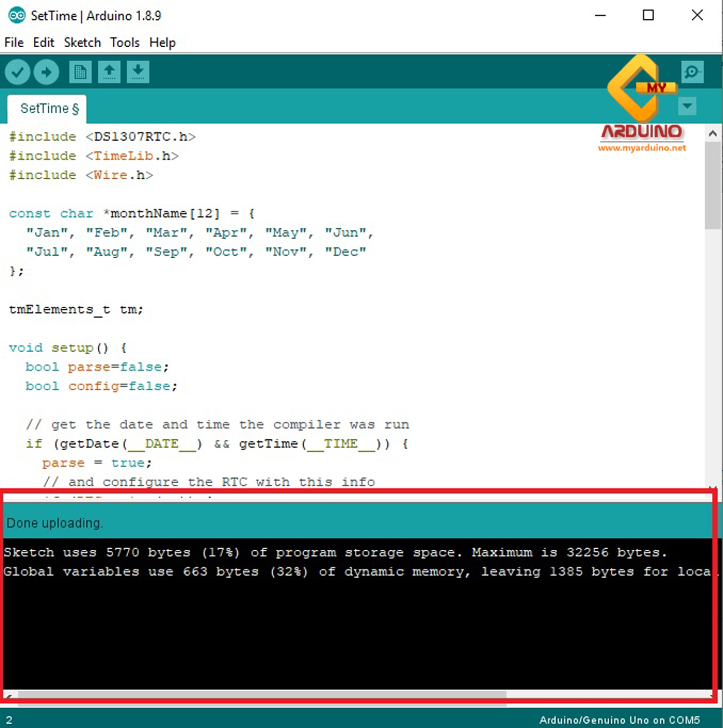Click the MyArduino watermark logo

[642, 89]
